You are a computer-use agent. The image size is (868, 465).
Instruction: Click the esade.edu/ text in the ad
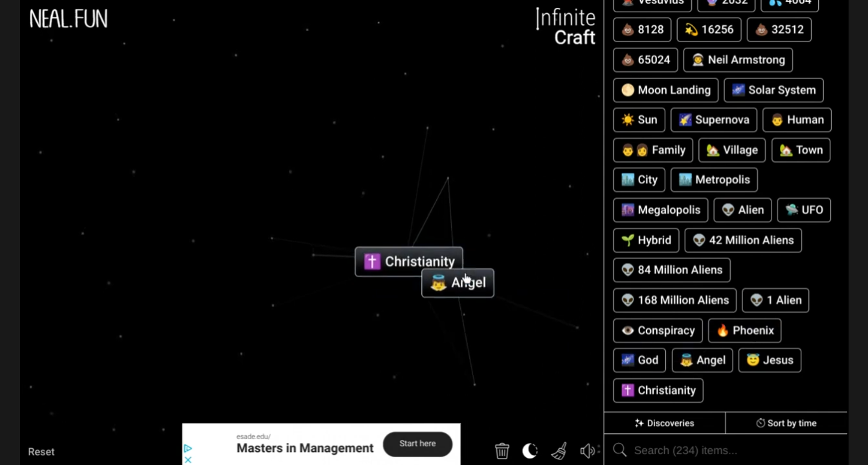[254, 437]
